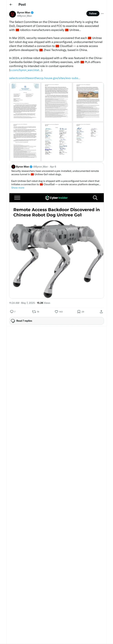Image resolution: width=113 pixels, height=644 pixels.
Task: Follow Byron Wan
Action: 92,14
